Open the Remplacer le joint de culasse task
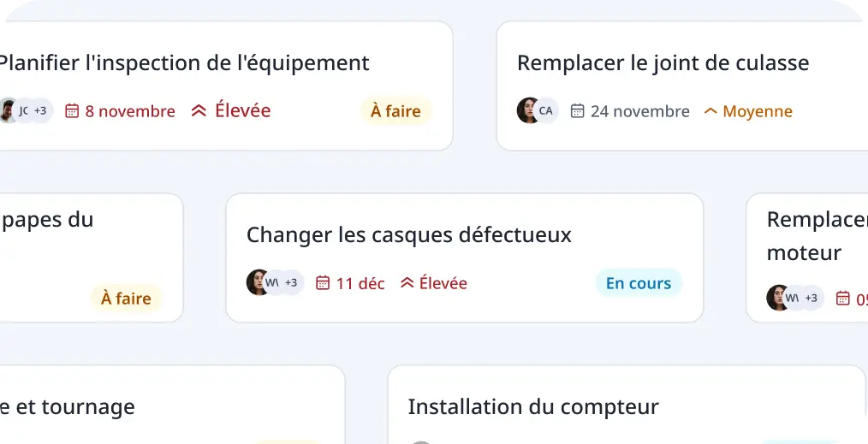Screen dimensions: 868x444 663,63
